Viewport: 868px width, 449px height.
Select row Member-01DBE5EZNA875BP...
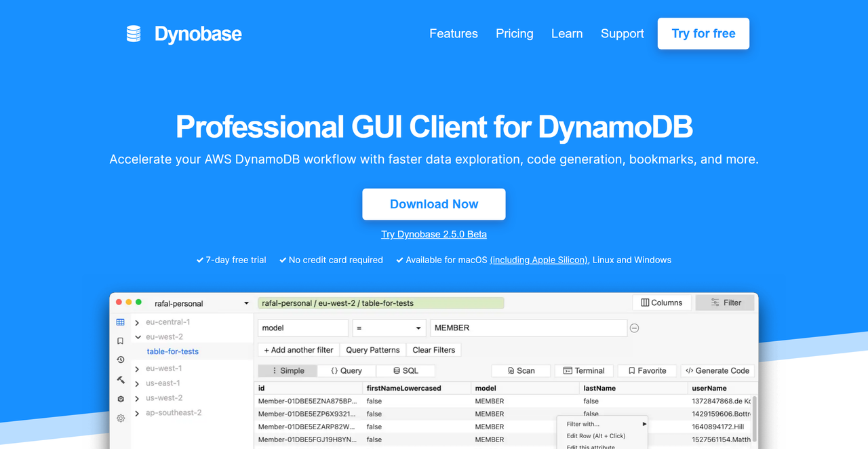coord(504,402)
